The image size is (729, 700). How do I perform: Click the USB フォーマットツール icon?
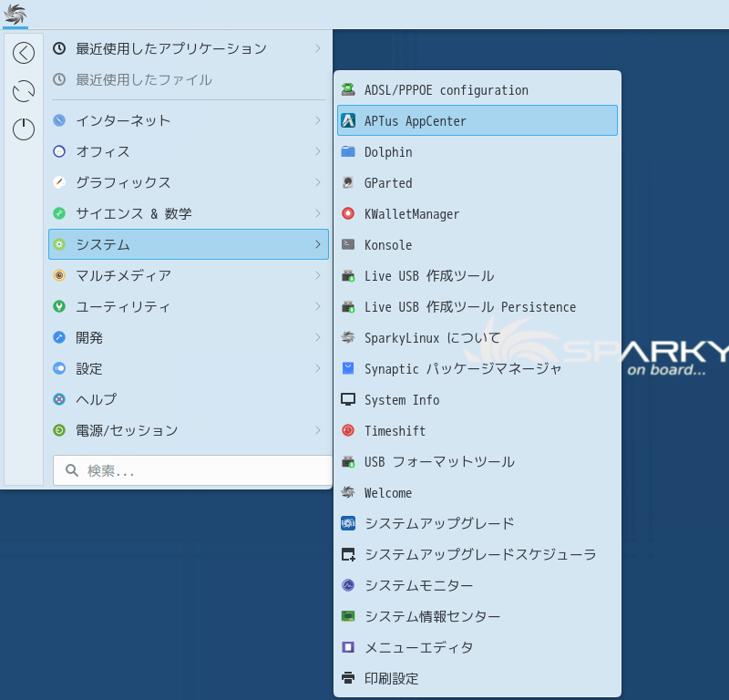(348, 461)
